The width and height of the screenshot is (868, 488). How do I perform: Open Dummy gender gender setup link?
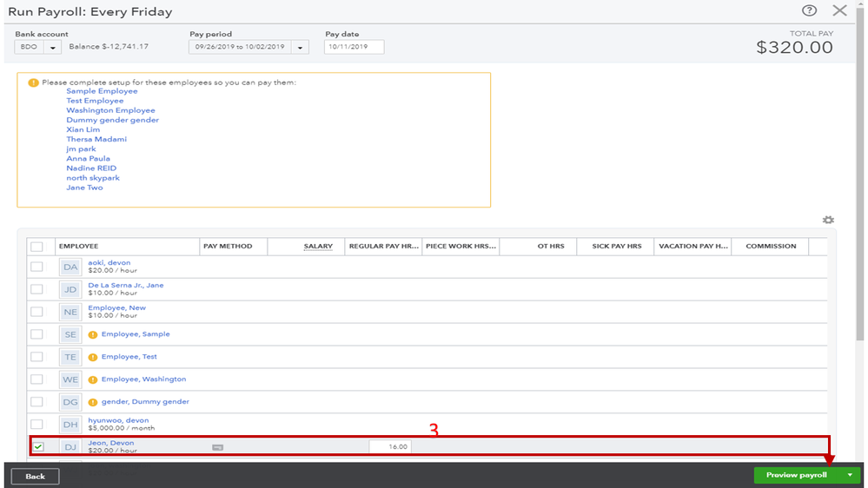(x=112, y=120)
